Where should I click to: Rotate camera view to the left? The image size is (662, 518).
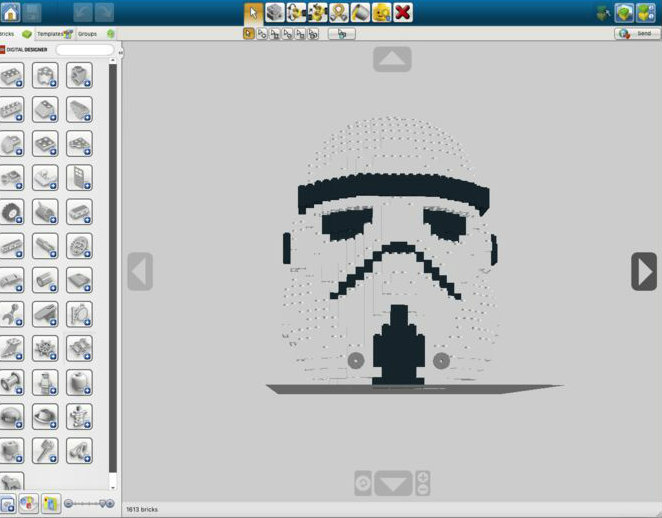[140, 271]
